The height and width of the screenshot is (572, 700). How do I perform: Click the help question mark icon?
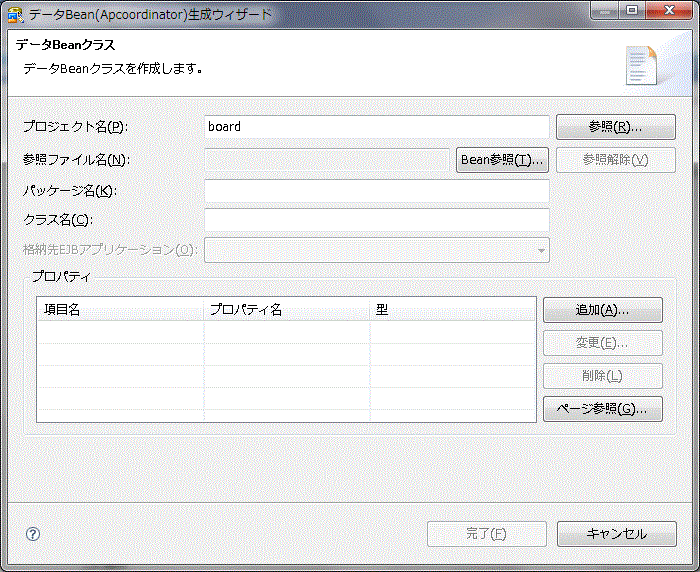pos(33,534)
